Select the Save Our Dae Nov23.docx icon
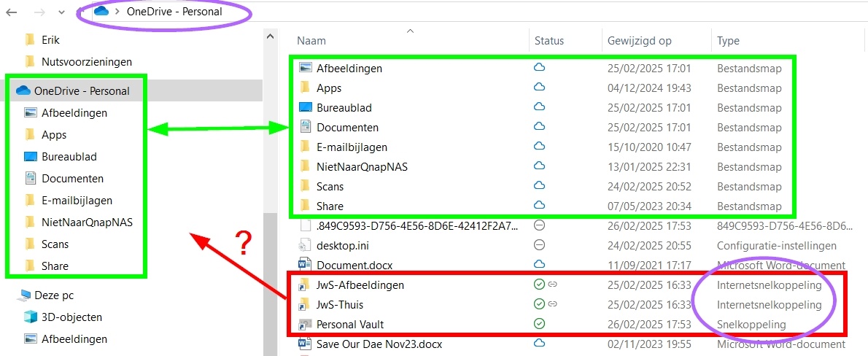 304,344
